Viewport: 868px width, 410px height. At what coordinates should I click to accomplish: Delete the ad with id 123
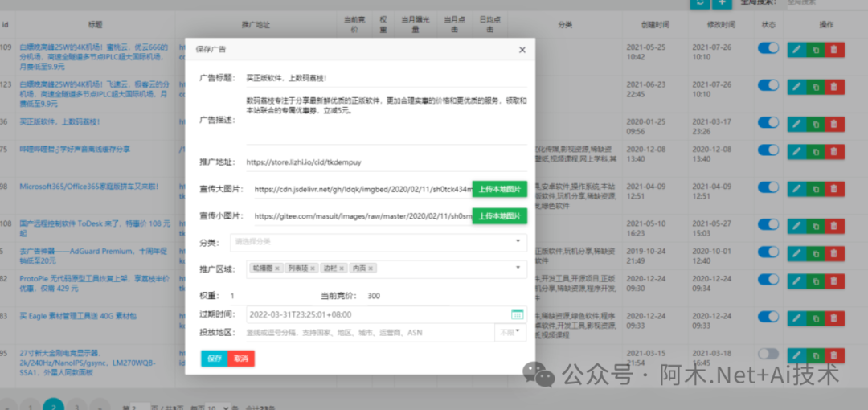(x=835, y=87)
